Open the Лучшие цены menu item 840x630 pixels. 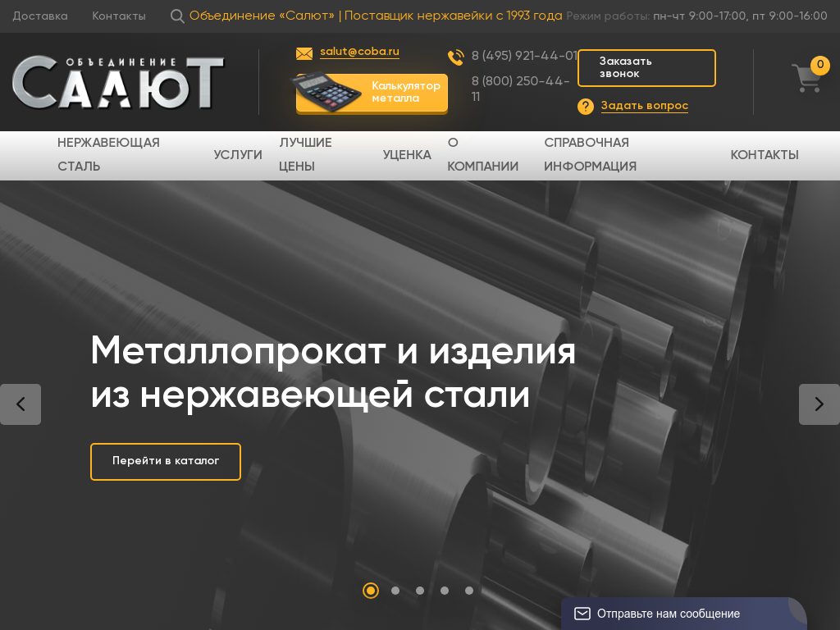click(x=305, y=154)
